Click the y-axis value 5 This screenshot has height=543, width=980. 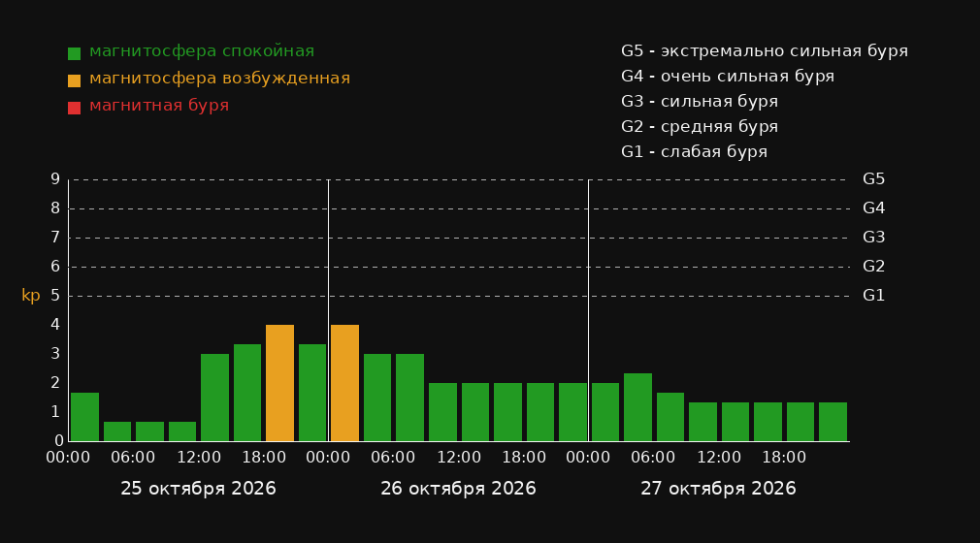(55, 296)
